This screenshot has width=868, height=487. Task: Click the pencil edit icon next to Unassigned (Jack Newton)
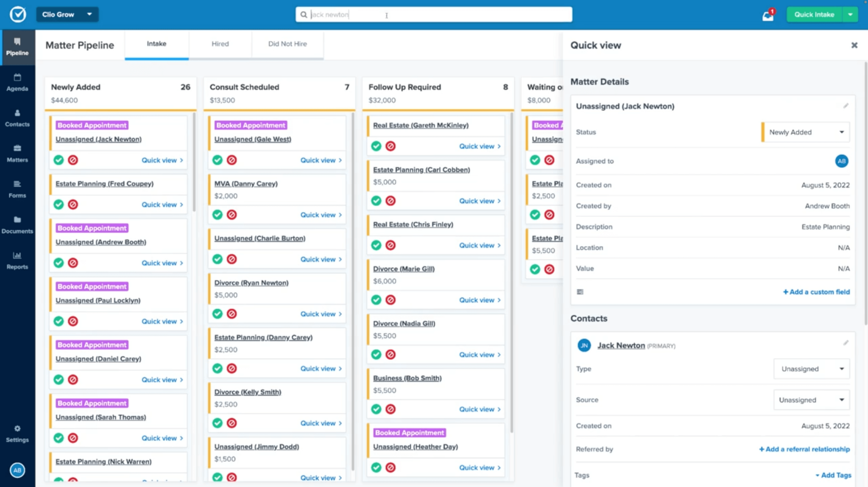pos(846,106)
